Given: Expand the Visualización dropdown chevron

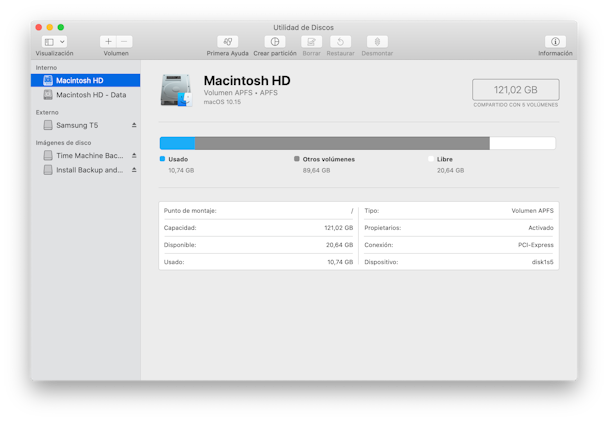Looking at the screenshot, I should tap(62, 41).
